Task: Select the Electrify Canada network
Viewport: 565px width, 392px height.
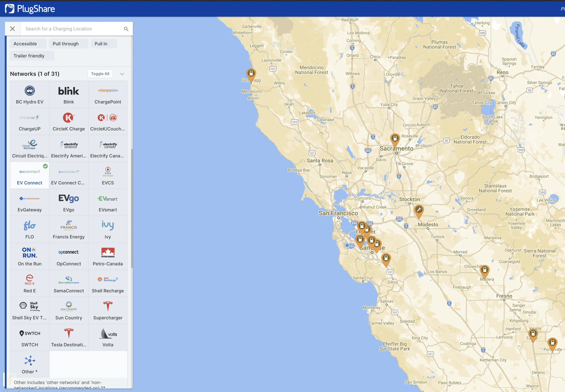Action: 108,149
